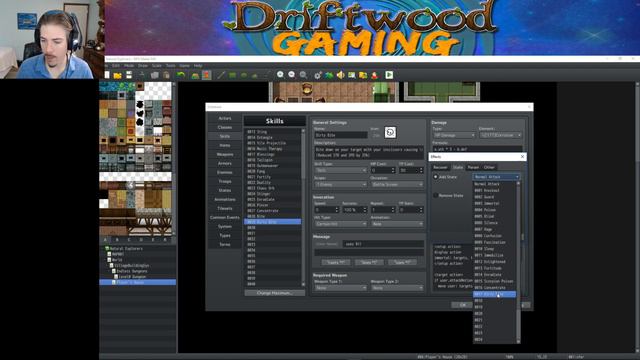Click the first message template button

(x=336, y=262)
